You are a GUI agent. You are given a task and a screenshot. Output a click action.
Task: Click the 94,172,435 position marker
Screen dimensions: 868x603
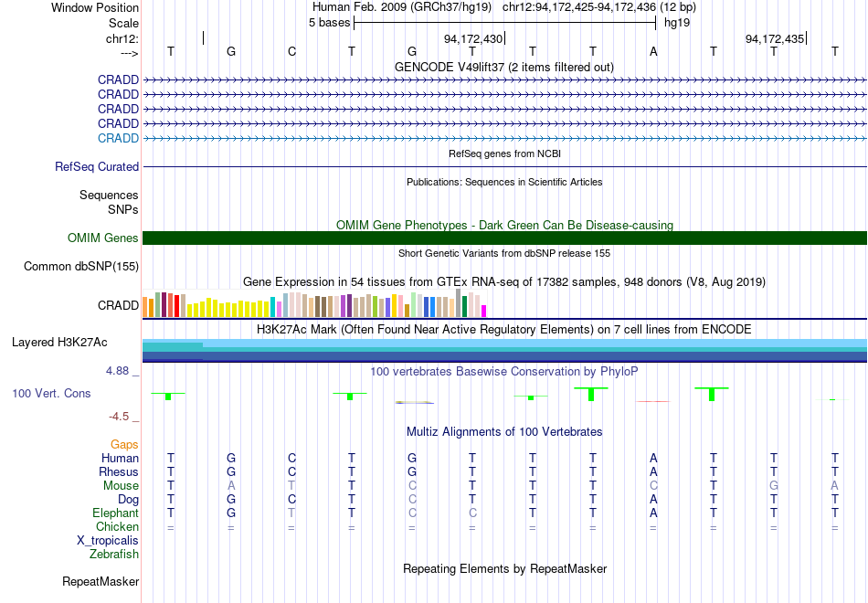coord(775,38)
